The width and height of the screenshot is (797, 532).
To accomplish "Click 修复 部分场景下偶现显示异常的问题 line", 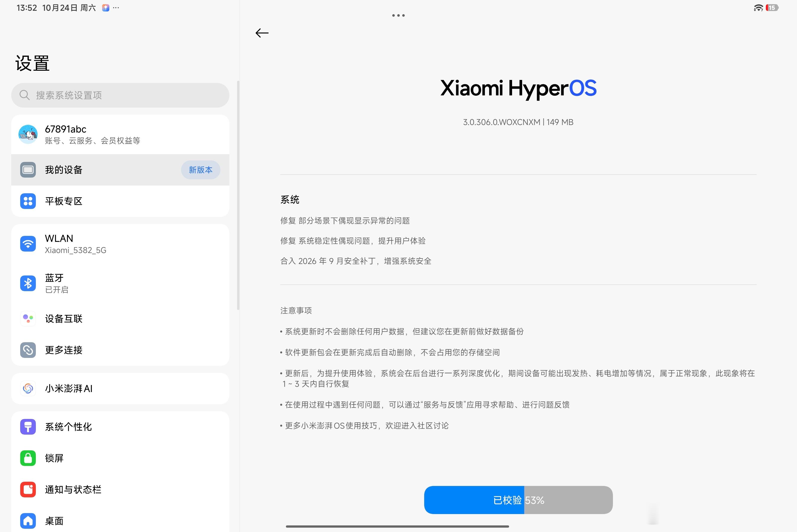I will (x=345, y=220).
